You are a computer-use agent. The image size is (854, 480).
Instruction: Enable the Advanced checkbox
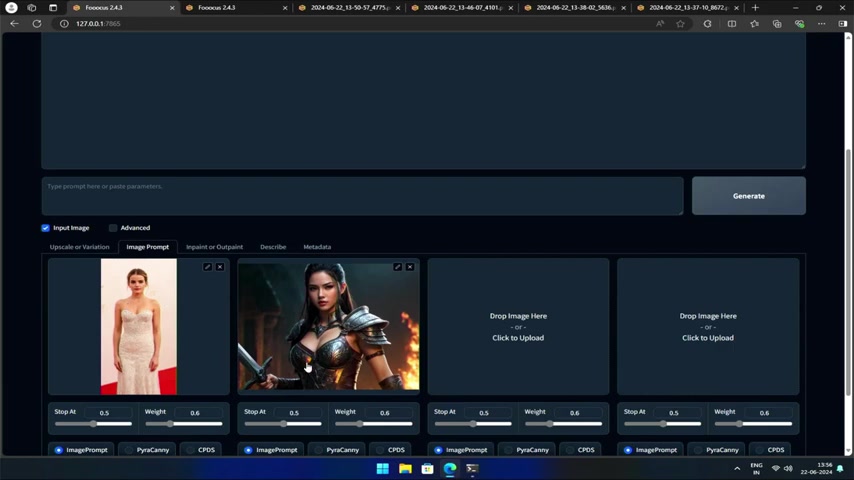(x=113, y=228)
